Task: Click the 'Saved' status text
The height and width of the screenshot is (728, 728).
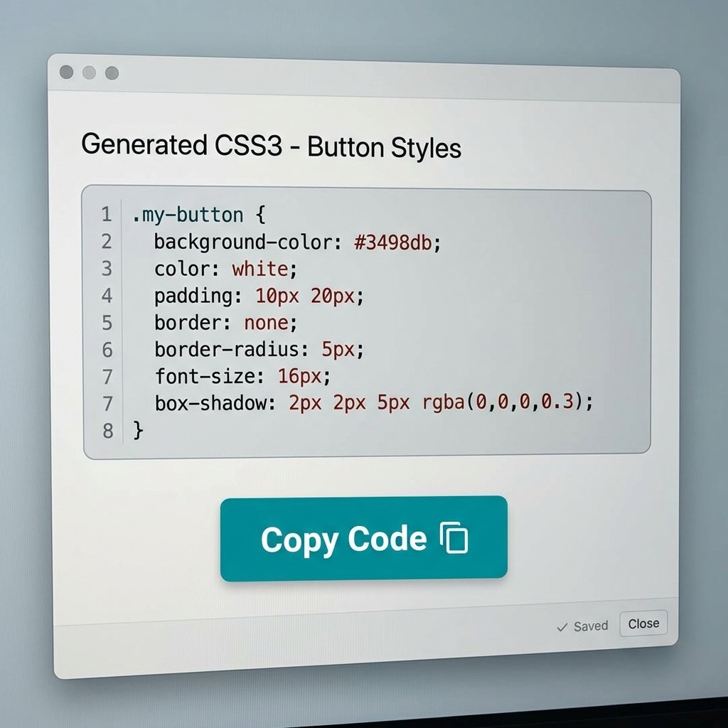Action: pos(591,626)
